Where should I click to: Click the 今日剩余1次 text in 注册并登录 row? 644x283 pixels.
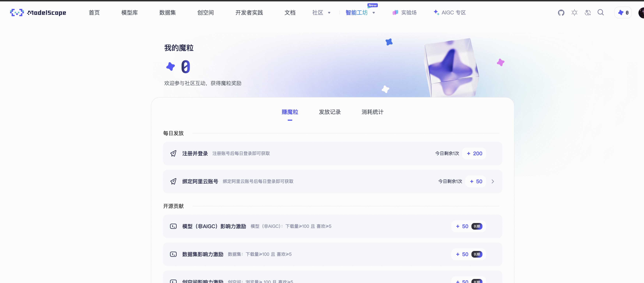(447, 153)
